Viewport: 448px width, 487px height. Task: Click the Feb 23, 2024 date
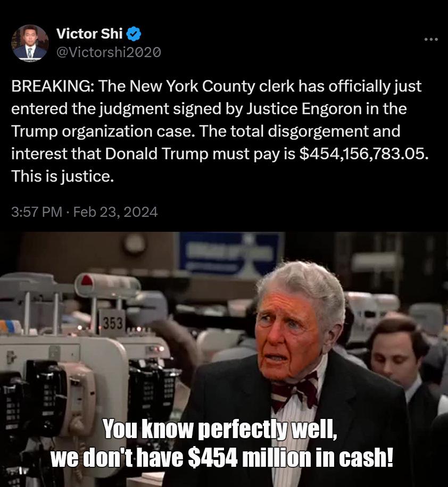coord(115,212)
